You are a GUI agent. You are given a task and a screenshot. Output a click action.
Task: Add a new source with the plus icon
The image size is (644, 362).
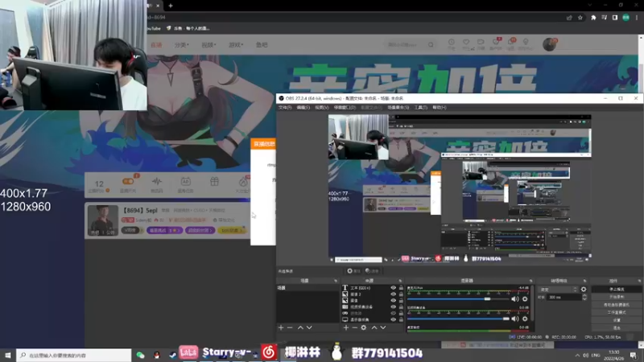point(346,327)
